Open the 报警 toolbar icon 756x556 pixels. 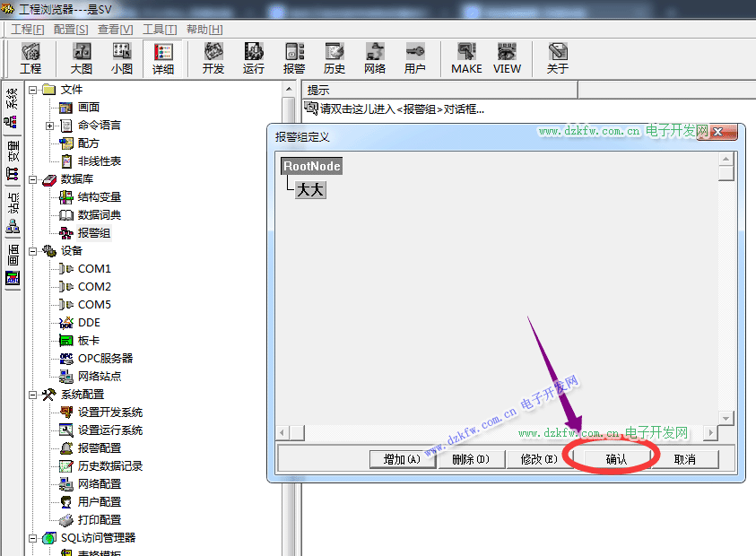[x=294, y=58]
